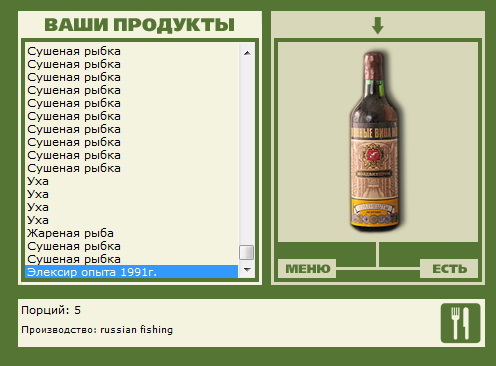496x366 pixels.
Task: Click the scroll down arrow in product list
Action: coord(247,269)
